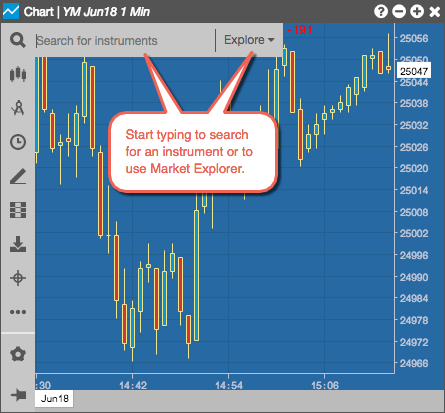The image size is (445, 413).
Task: Select the Jun18 contract tab
Action: pos(54,398)
